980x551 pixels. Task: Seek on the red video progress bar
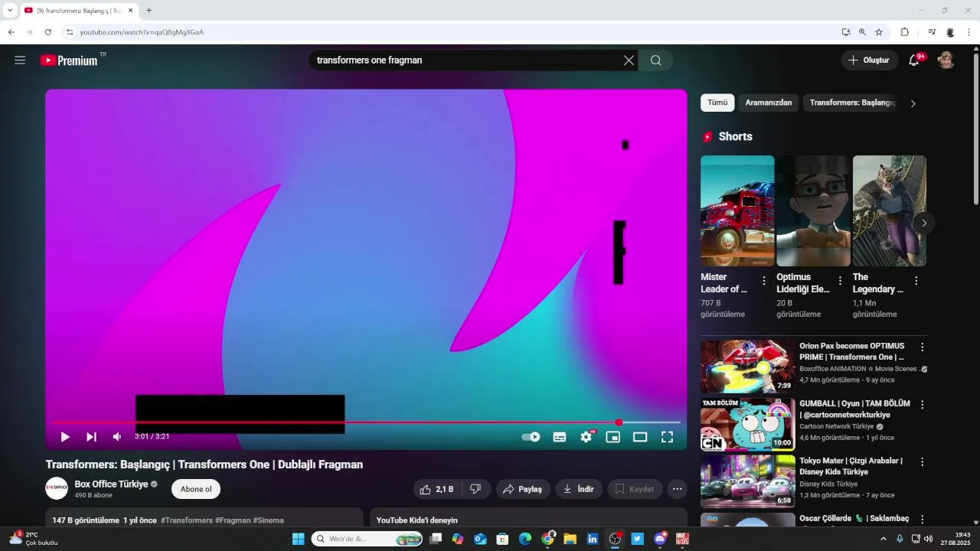[366, 422]
